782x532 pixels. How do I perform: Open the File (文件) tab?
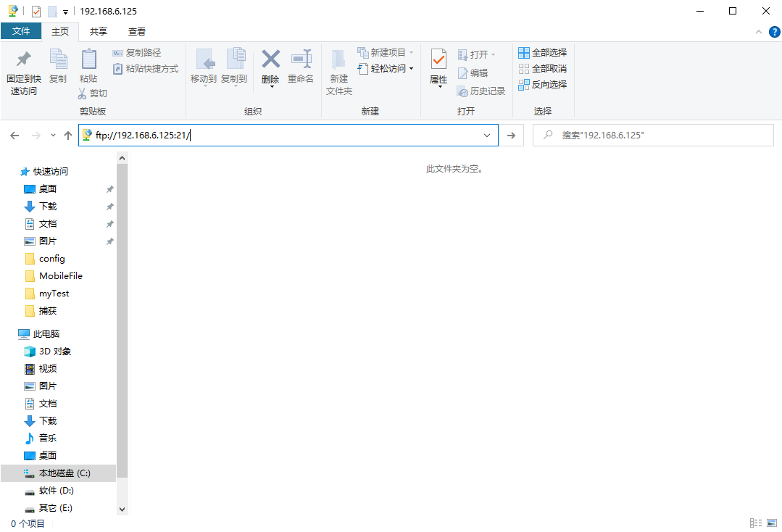pos(21,31)
